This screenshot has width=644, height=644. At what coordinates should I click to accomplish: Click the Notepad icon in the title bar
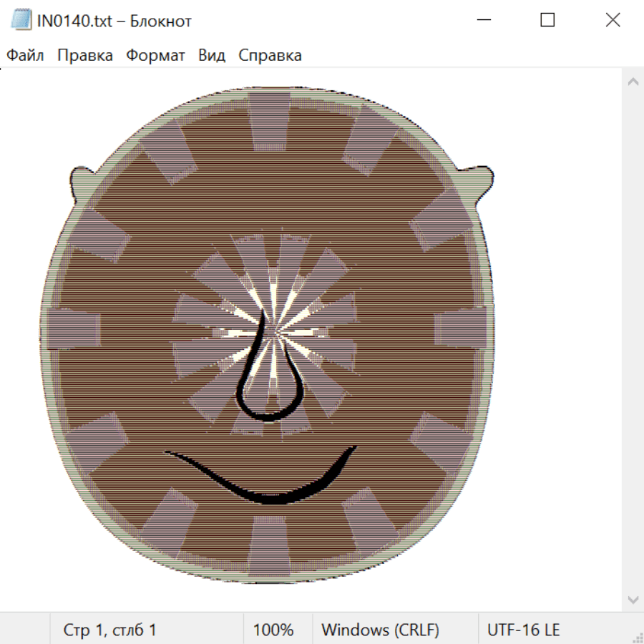pyautogui.click(x=22, y=20)
